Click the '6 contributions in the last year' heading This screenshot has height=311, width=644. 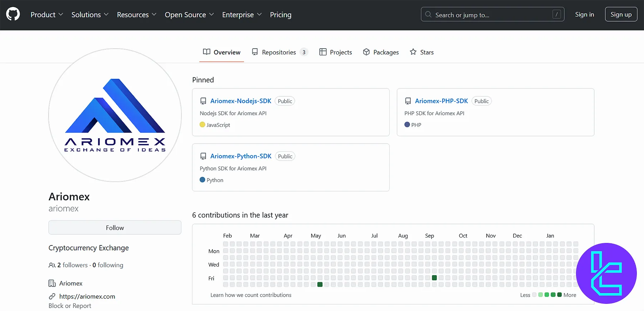(240, 215)
